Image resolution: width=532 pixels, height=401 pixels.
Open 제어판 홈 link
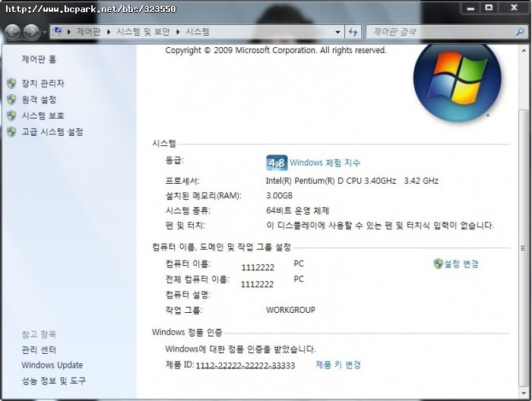point(39,59)
